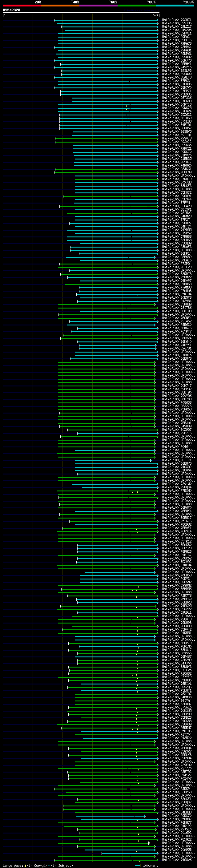
Task: Click the red 20% identity legend segment
Action: [x=22, y=6]
